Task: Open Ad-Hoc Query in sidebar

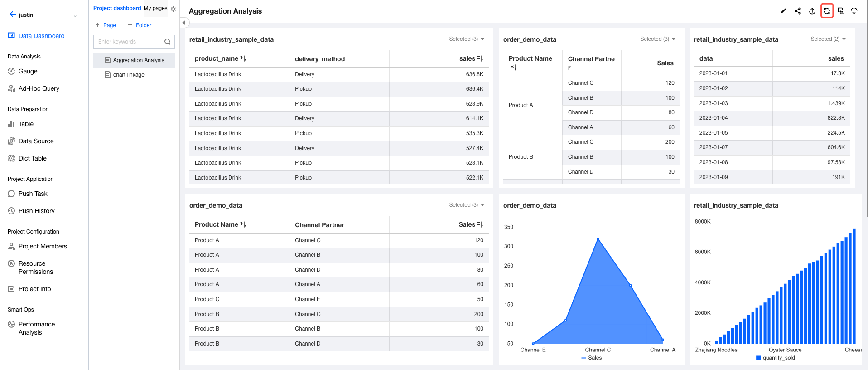Action: click(39, 88)
